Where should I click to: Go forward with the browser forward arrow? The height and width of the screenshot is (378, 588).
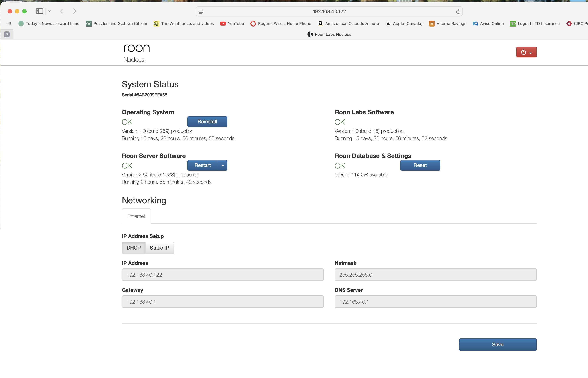[75, 11]
